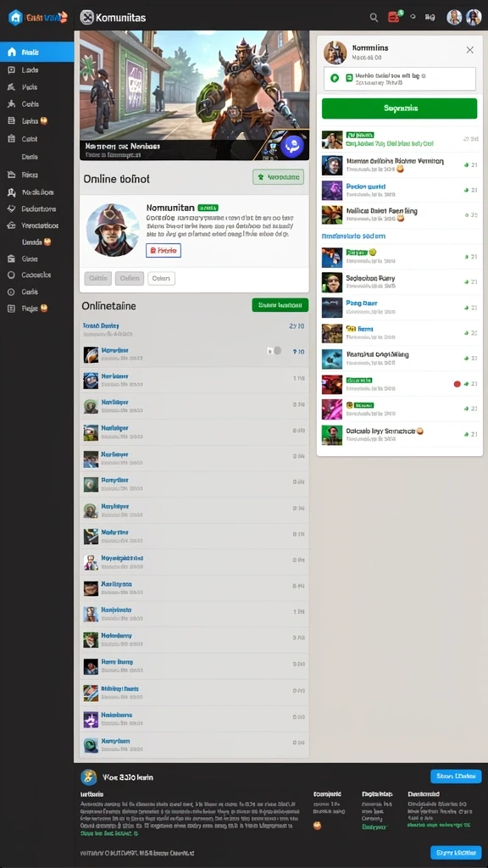The width and height of the screenshot is (488, 868).
Task: Click the green link in the footer's middle column
Action: (375, 826)
